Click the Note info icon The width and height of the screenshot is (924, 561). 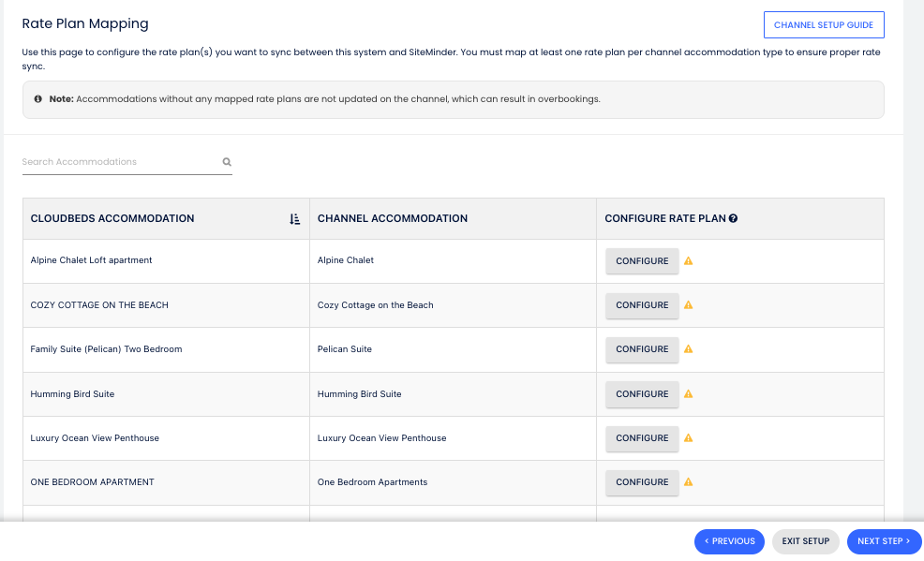coord(38,99)
